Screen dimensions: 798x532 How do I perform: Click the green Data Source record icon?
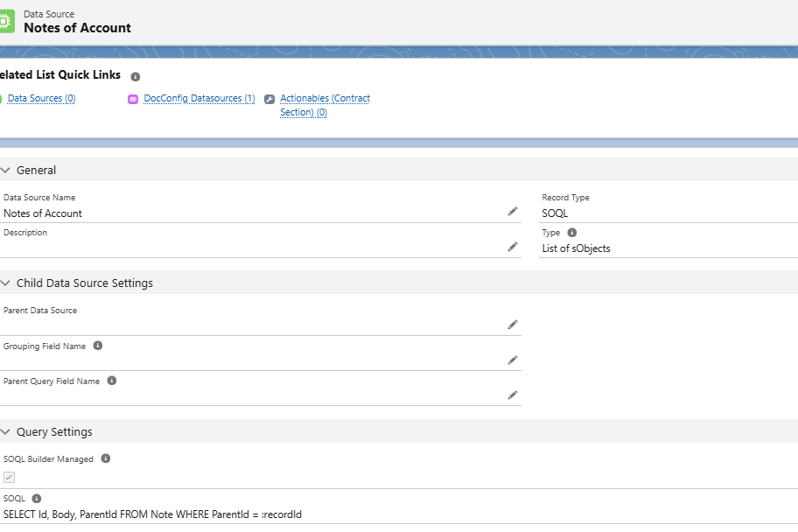coord(6,21)
